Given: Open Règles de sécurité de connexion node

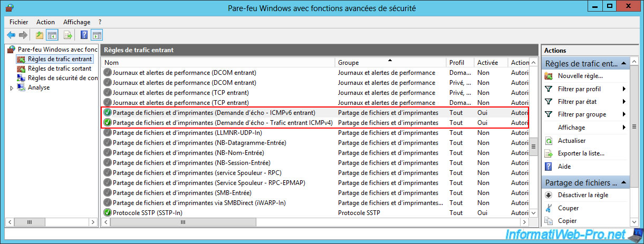Looking at the screenshot, I should 62,78.
